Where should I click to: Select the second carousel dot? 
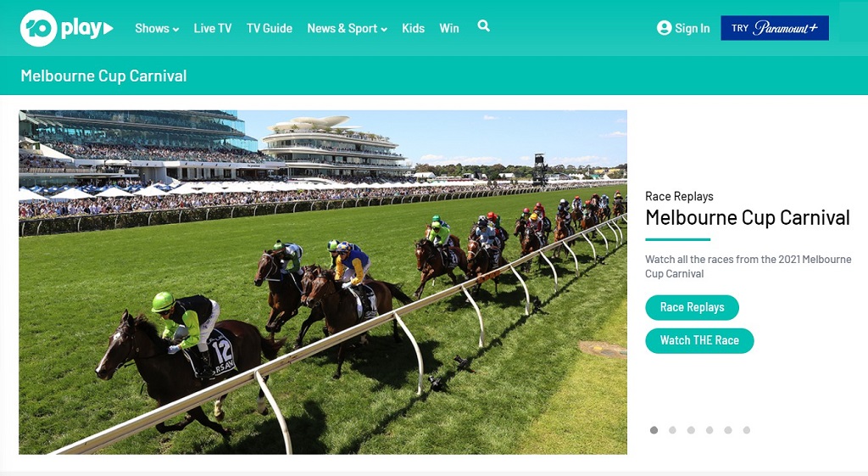[672, 430]
